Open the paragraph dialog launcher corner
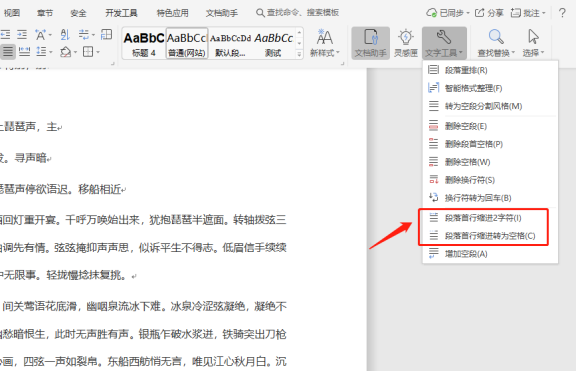Screen dimensions: 576x371 [x=112, y=64]
